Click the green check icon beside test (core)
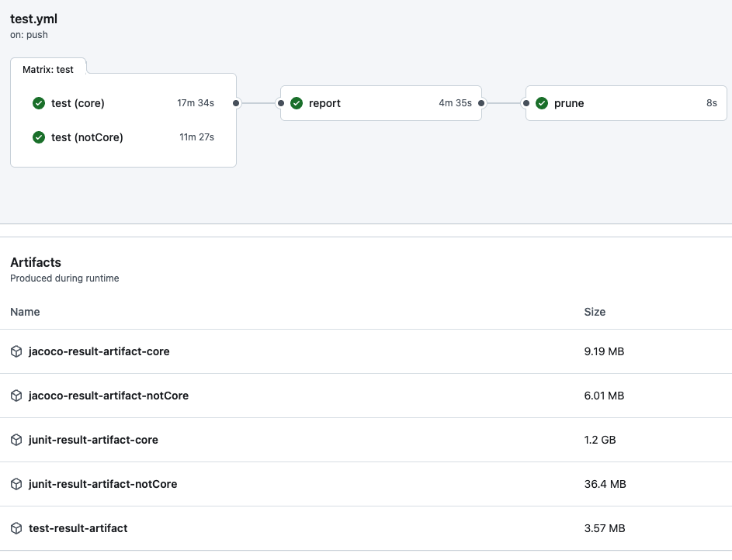The height and width of the screenshot is (560, 732). coord(39,103)
